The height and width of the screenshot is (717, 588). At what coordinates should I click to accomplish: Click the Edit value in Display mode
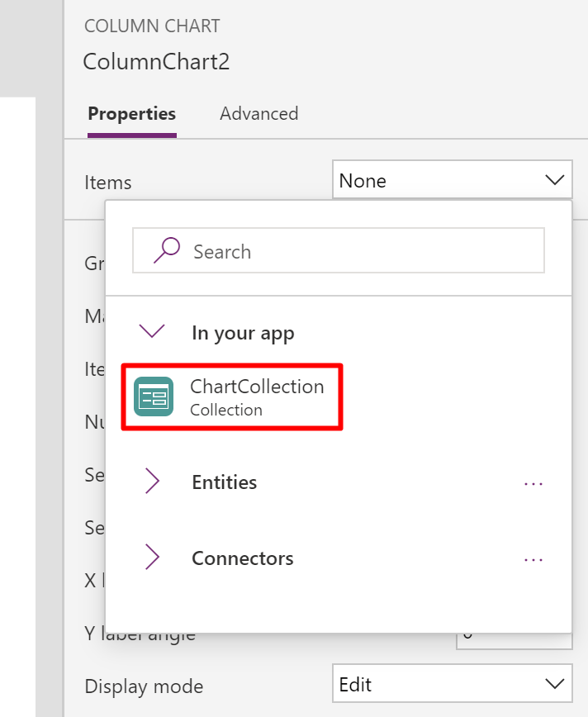(x=355, y=685)
